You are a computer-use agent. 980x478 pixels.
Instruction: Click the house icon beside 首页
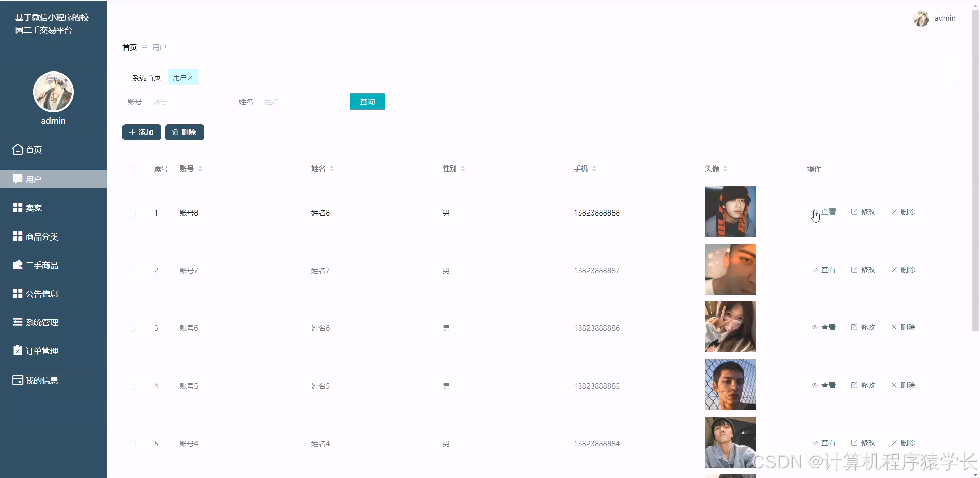pos(18,149)
